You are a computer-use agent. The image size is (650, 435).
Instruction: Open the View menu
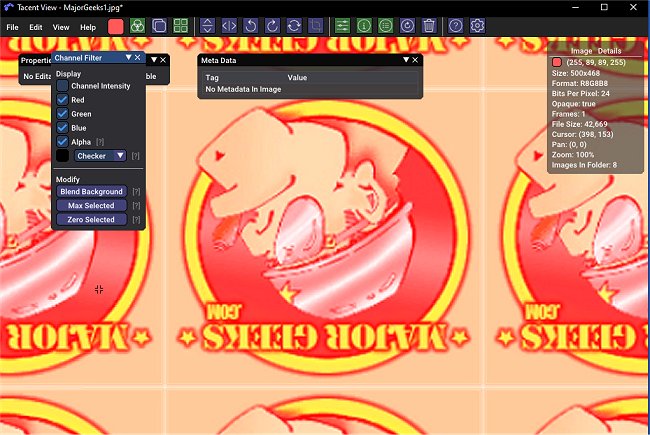61,27
